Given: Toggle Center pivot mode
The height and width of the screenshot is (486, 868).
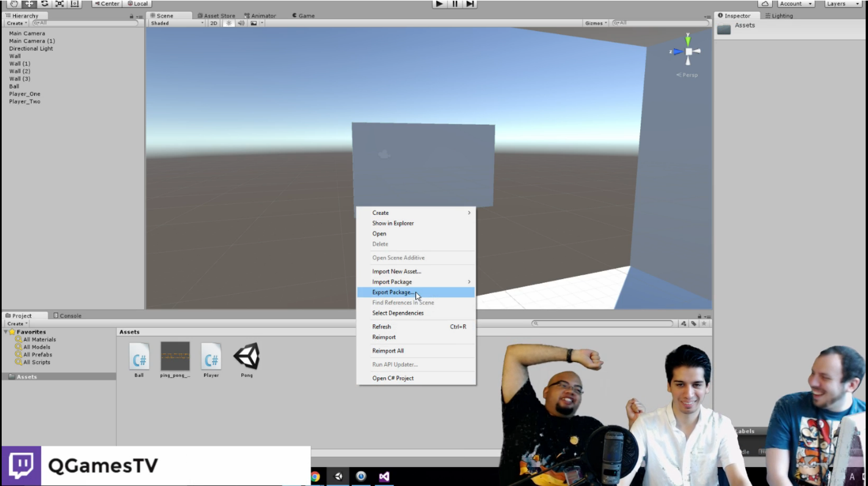Looking at the screenshot, I should coord(106,4).
